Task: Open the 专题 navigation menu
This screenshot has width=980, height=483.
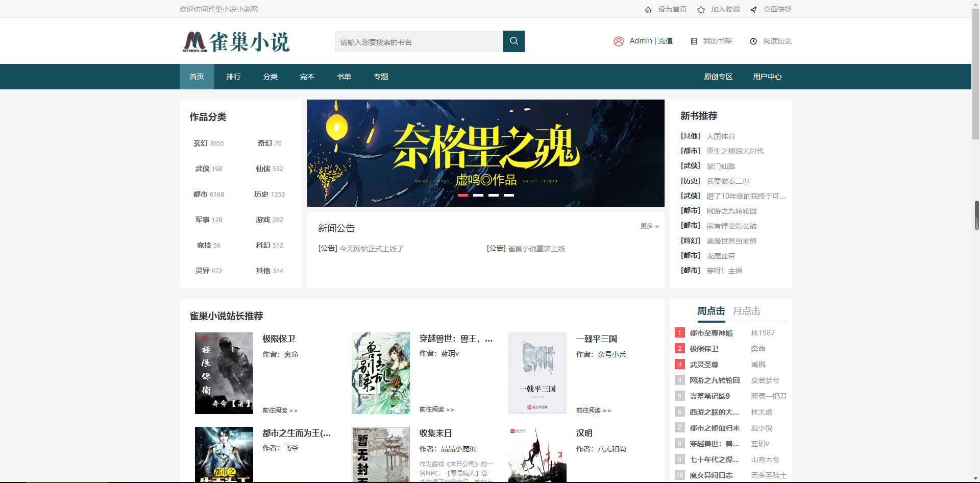Action: (x=381, y=77)
